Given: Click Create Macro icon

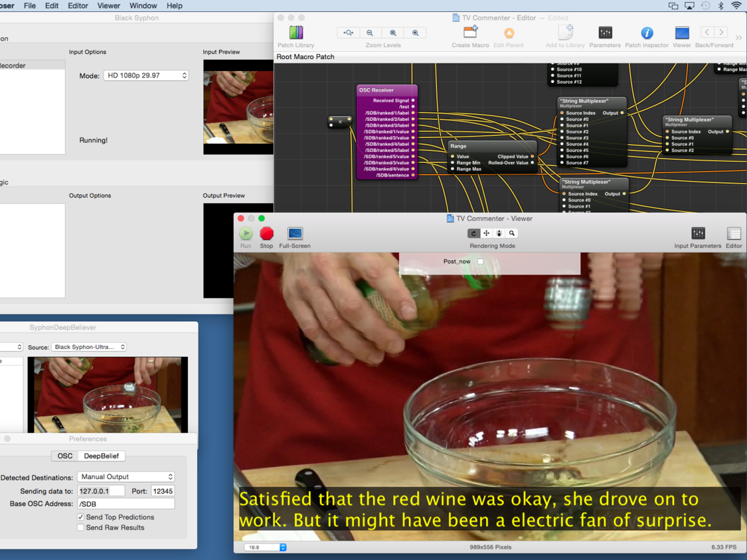Looking at the screenshot, I should 470,33.
